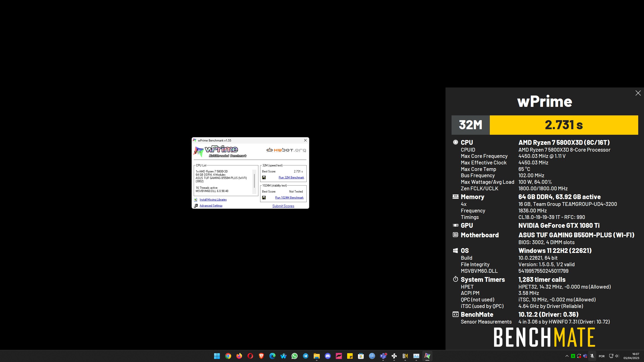This screenshot has width=644, height=362.
Task: Click 'CL18.0-19-19-39 1T - RFC: 990' timings value
Action: [552, 217]
